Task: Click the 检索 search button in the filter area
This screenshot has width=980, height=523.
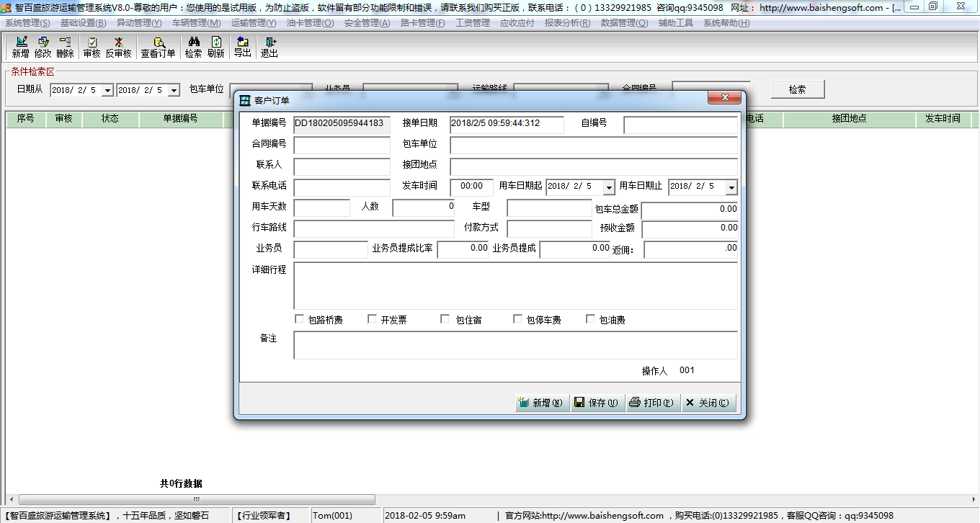Action: 797,89
